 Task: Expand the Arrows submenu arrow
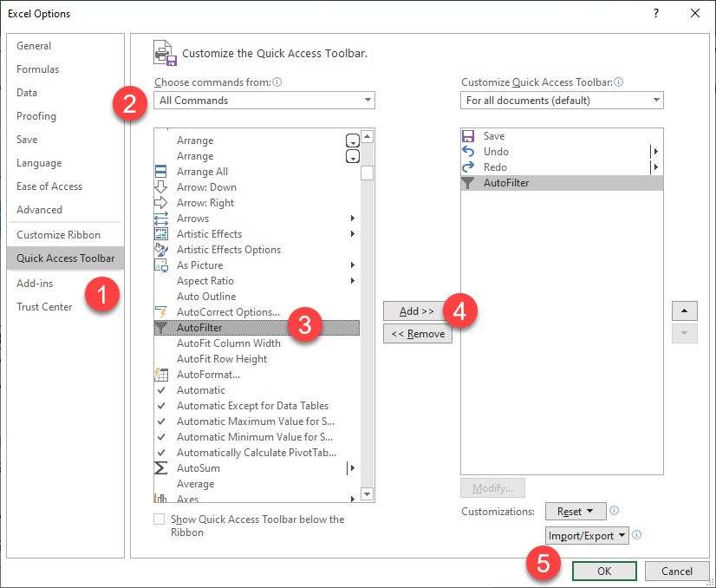(353, 219)
